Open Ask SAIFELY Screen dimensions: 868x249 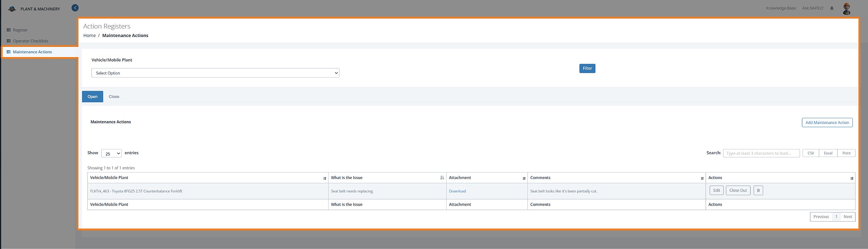[812, 8]
